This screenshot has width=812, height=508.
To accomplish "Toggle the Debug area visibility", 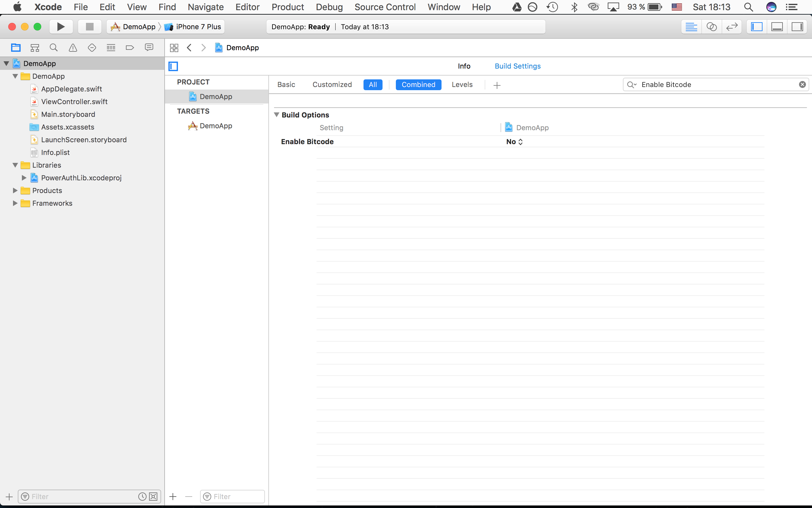I will click(x=777, y=27).
